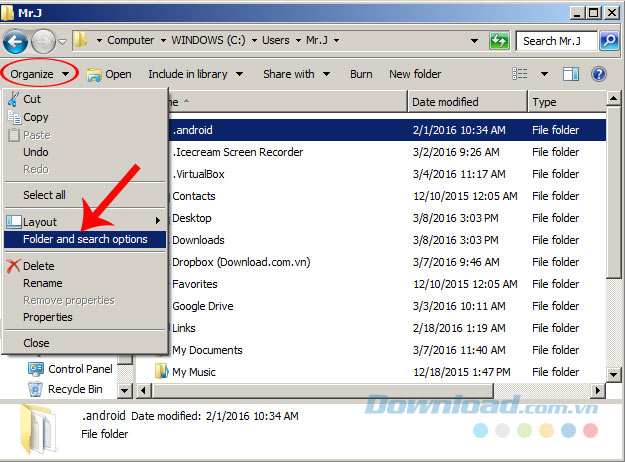Click the green Refresh icon
Viewport: 625px width, 462px height.
[x=499, y=41]
